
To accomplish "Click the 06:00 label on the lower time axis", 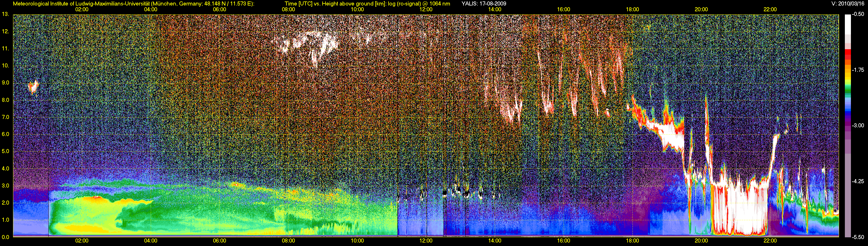I will [x=219, y=241].
